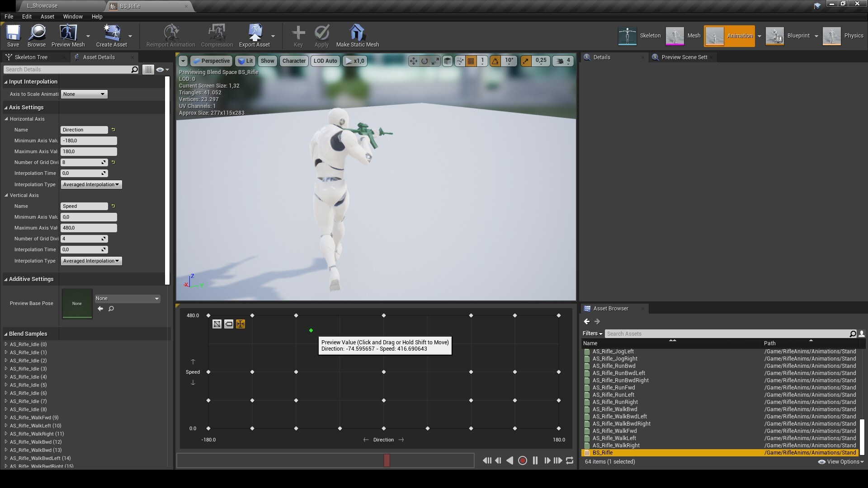Screen dimensions: 868x488
Task: Click Reimport Animation in the toolbar
Action: tap(170, 36)
